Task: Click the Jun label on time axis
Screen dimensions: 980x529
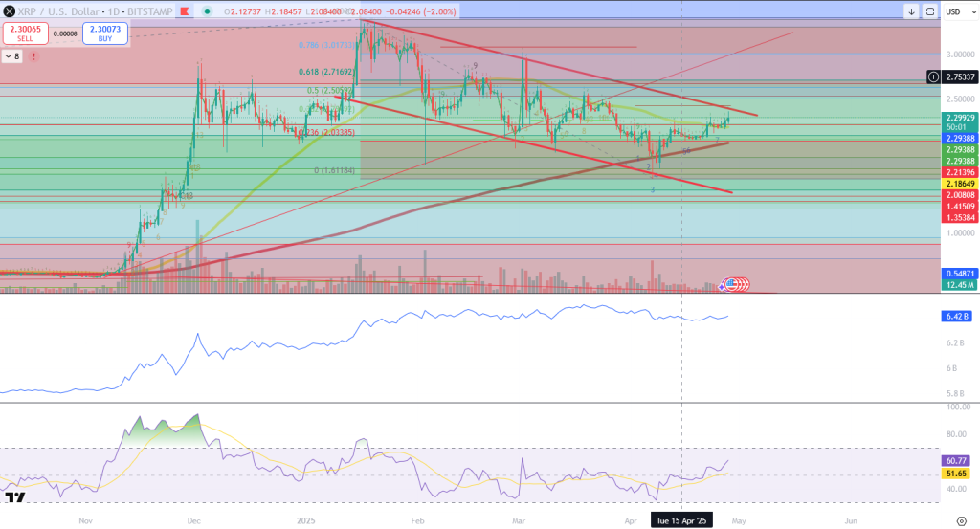Action: tap(851, 521)
